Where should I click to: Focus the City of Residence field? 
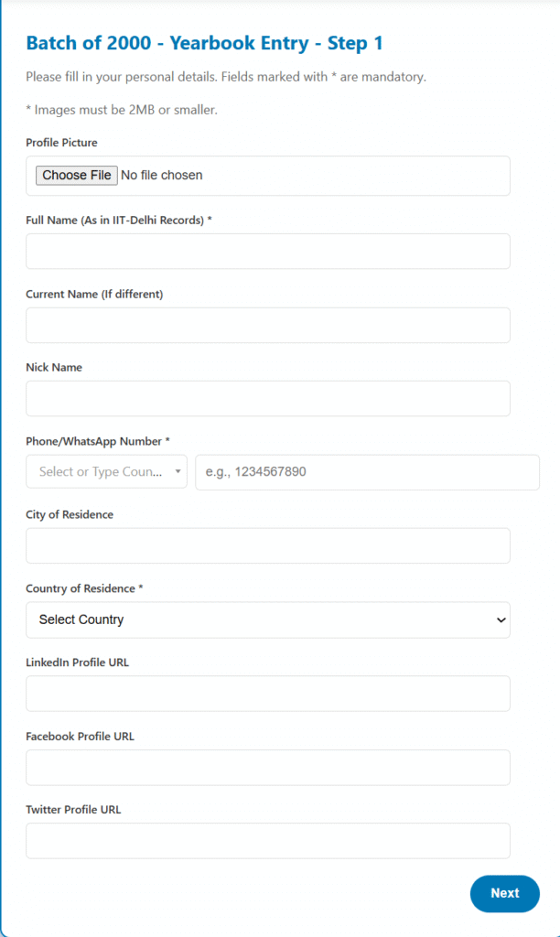(x=267, y=545)
